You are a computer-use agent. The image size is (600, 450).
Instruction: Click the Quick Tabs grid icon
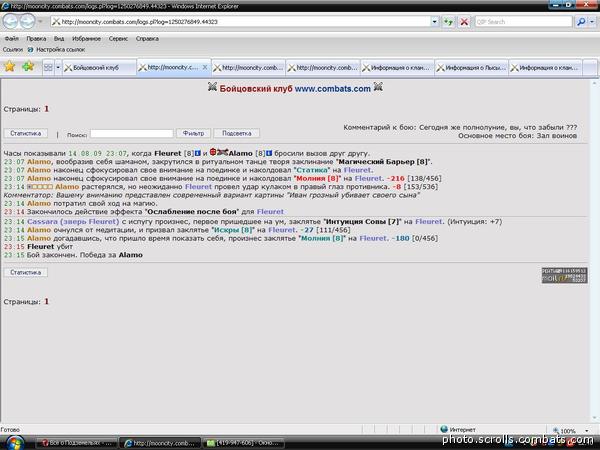(x=48, y=68)
